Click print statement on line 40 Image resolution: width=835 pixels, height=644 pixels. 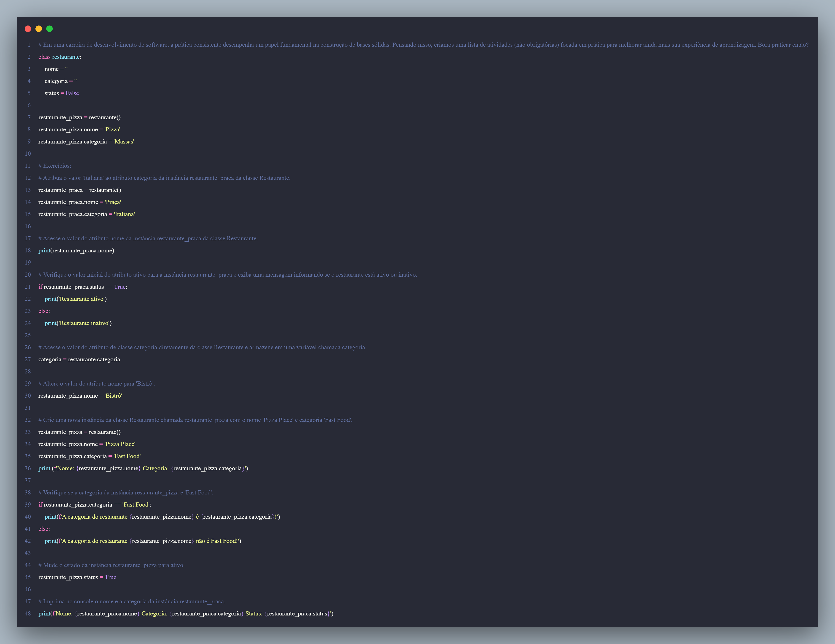[x=163, y=517]
